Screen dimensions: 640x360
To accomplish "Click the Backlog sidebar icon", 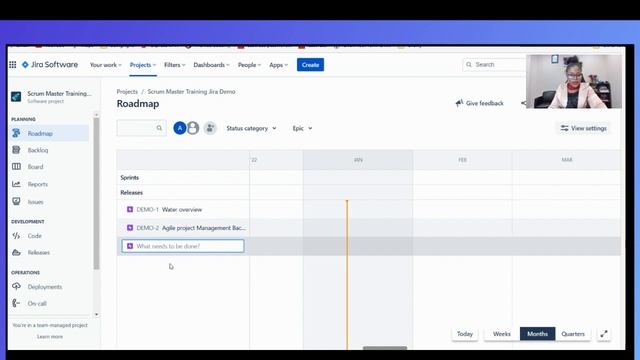I will tap(16, 150).
